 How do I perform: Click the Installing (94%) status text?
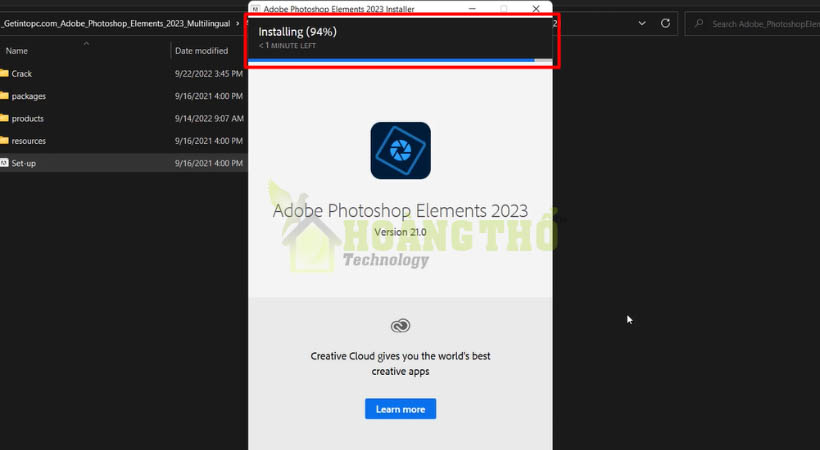coord(298,31)
